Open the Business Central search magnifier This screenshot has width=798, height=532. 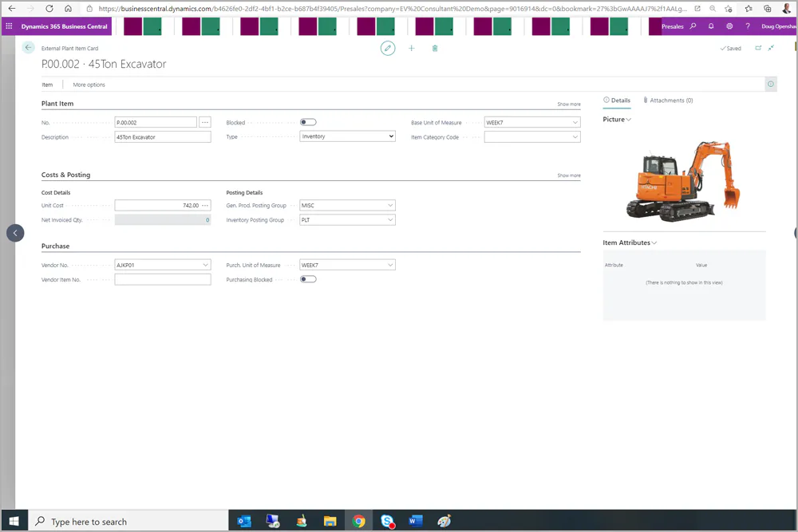tap(693, 26)
